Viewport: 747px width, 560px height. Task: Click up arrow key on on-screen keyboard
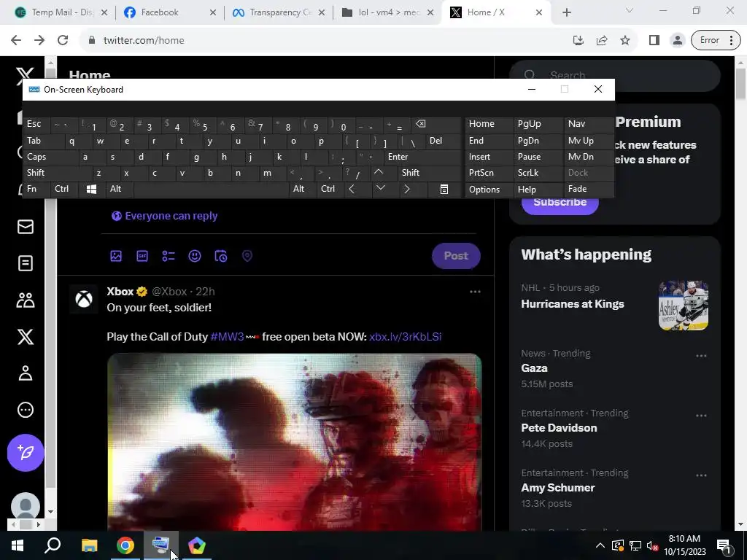(379, 172)
